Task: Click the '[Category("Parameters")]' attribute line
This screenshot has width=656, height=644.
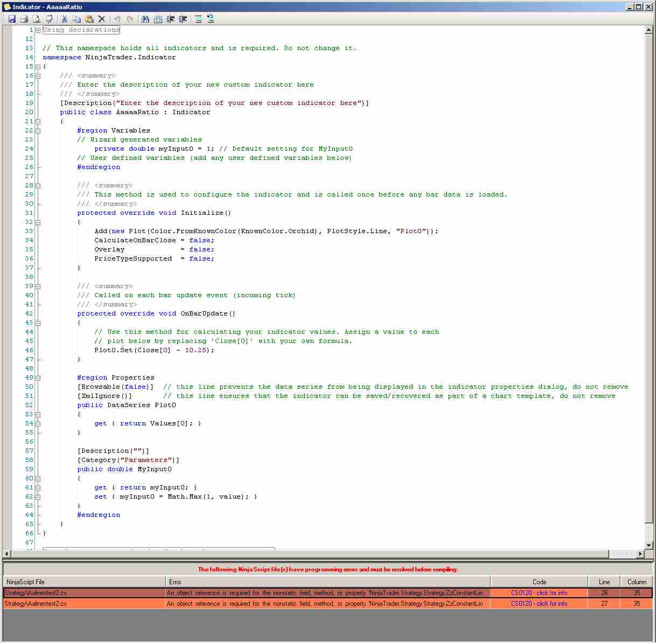Action: pyautogui.click(x=128, y=460)
